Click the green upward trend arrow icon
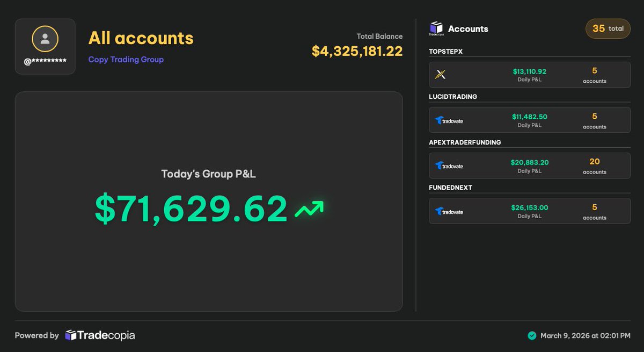 click(309, 209)
